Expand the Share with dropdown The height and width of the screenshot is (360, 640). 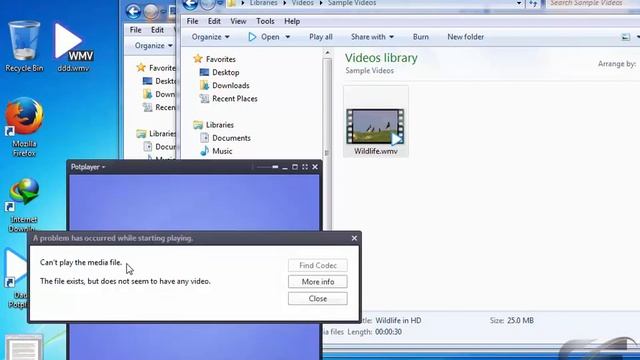tap(372, 37)
